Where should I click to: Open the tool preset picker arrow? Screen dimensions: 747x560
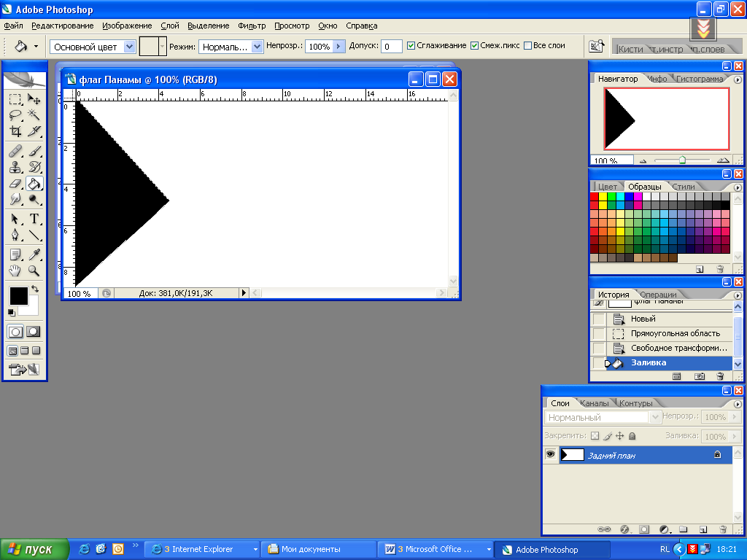point(36,46)
